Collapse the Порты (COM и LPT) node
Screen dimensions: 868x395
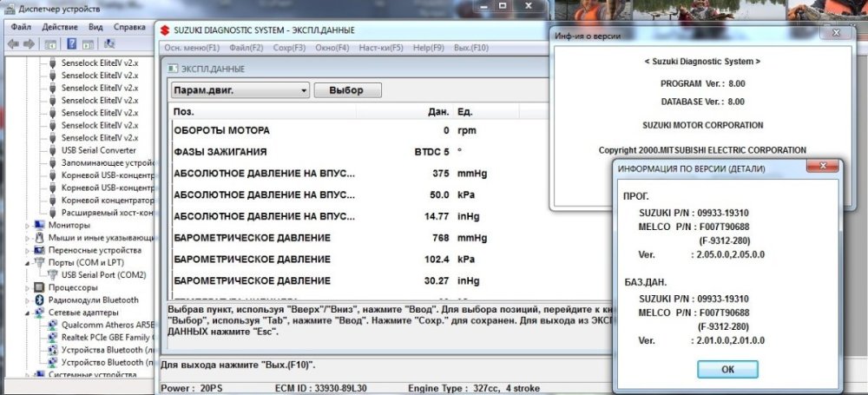pyautogui.click(x=28, y=262)
